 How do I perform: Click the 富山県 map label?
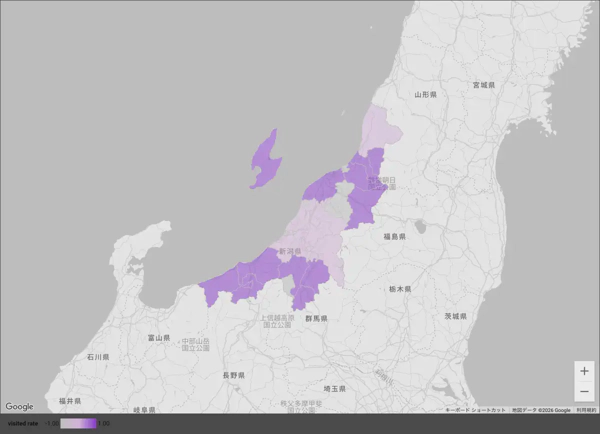(159, 338)
